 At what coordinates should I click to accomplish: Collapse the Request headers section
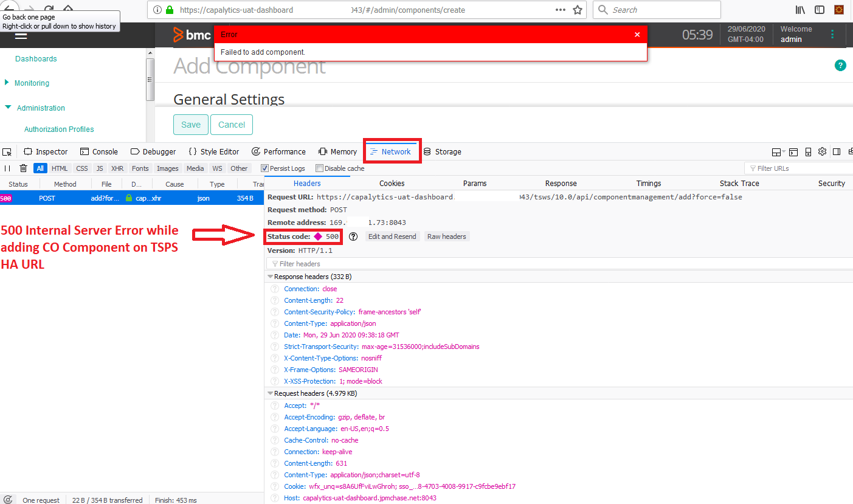coord(271,393)
